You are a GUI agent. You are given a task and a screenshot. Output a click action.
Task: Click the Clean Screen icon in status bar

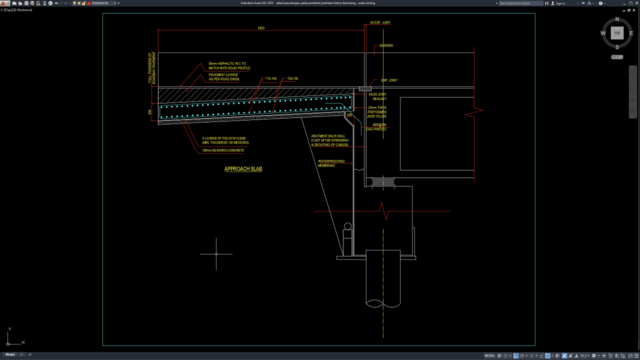[x=630, y=356]
